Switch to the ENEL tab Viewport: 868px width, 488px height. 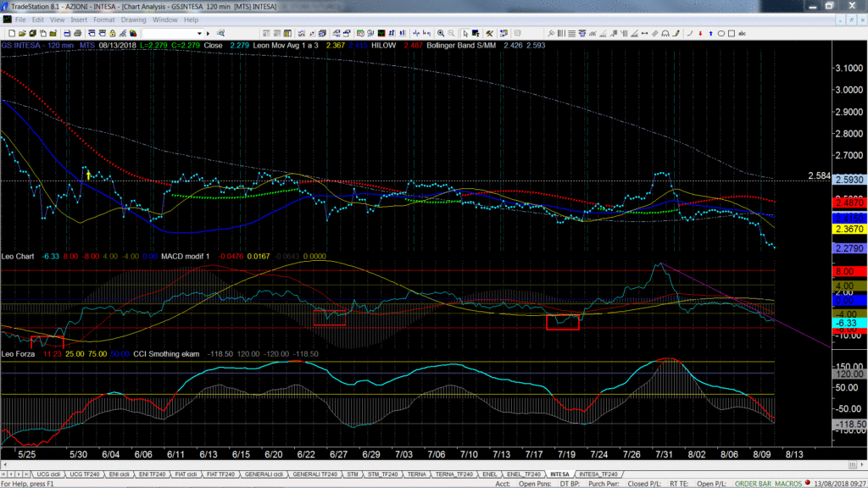tap(489, 474)
